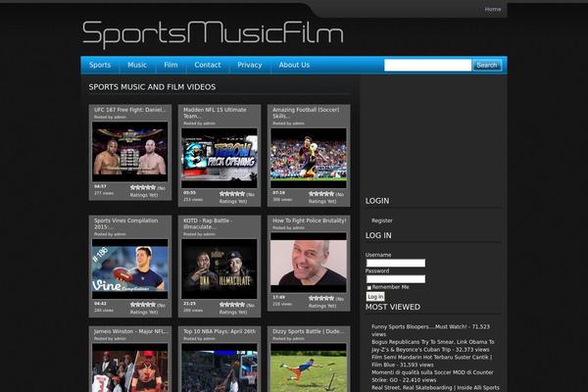
Task: Open the Privacy page
Action: tap(249, 65)
